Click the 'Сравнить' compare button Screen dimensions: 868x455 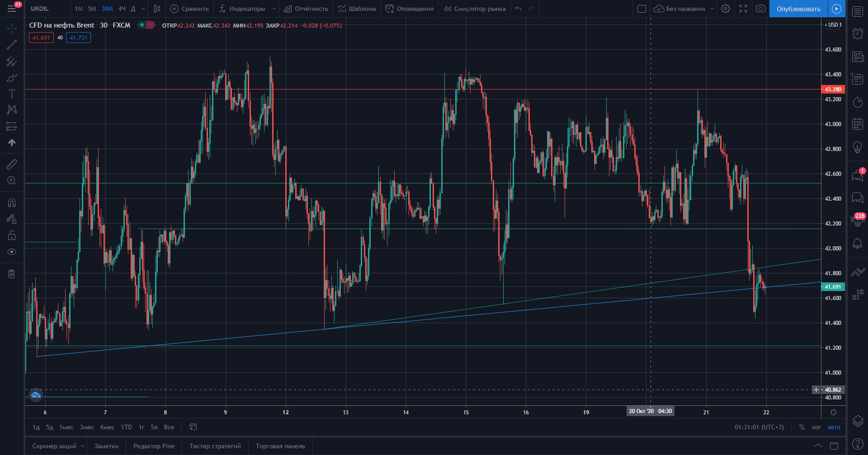tap(189, 9)
